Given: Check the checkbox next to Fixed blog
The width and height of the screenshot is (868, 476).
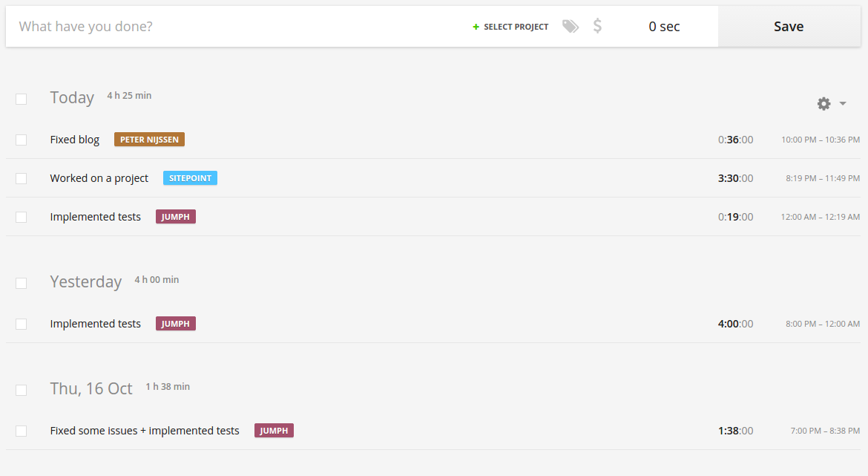Looking at the screenshot, I should pos(22,139).
